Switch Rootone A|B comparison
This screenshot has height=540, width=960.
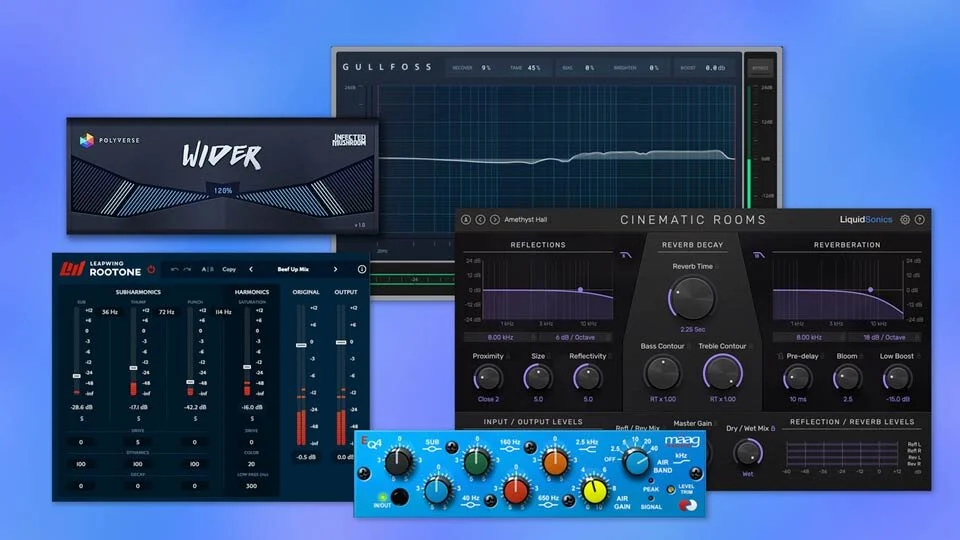point(208,269)
